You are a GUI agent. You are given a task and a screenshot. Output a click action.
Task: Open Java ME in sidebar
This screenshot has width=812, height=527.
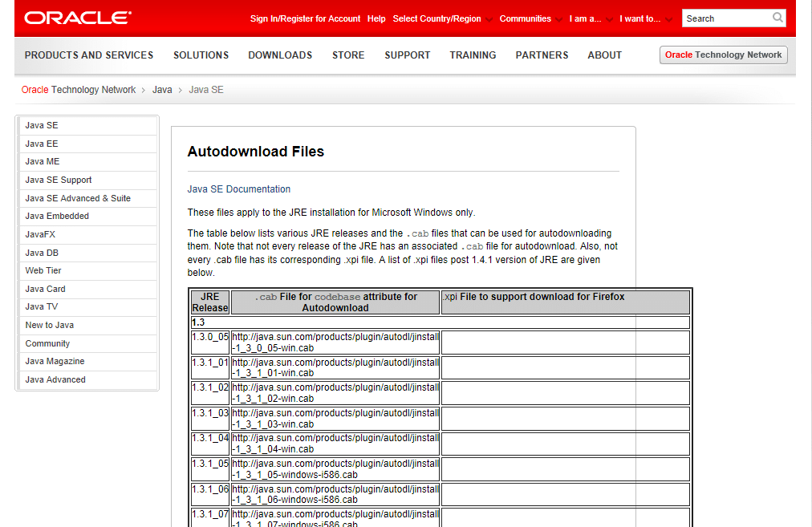pos(87,161)
